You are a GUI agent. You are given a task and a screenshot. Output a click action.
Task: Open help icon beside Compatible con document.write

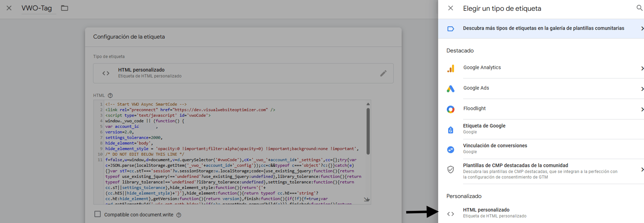[179, 215]
